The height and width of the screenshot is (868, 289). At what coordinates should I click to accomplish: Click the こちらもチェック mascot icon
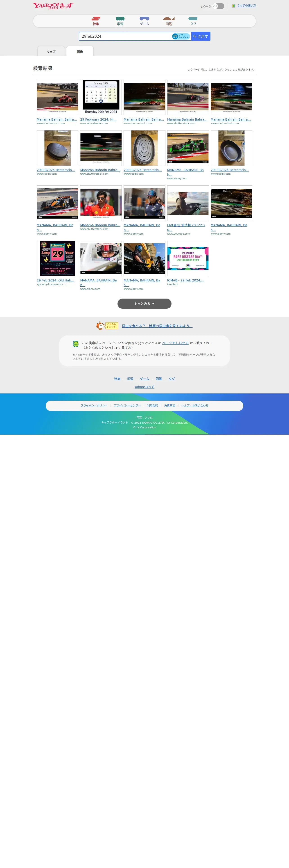click(107, 325)
